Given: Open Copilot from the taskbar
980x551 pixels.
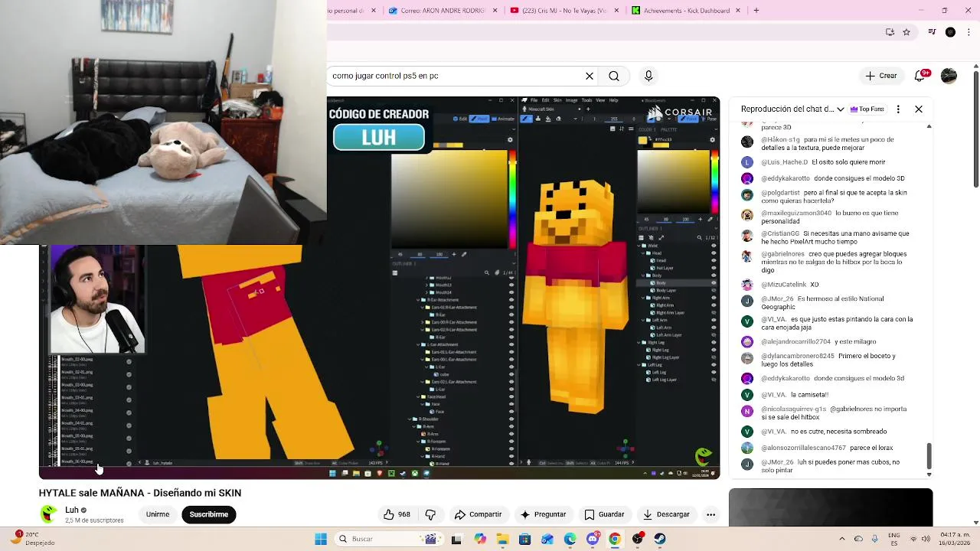Looking at the screenshot, I should tap(479, 539).
